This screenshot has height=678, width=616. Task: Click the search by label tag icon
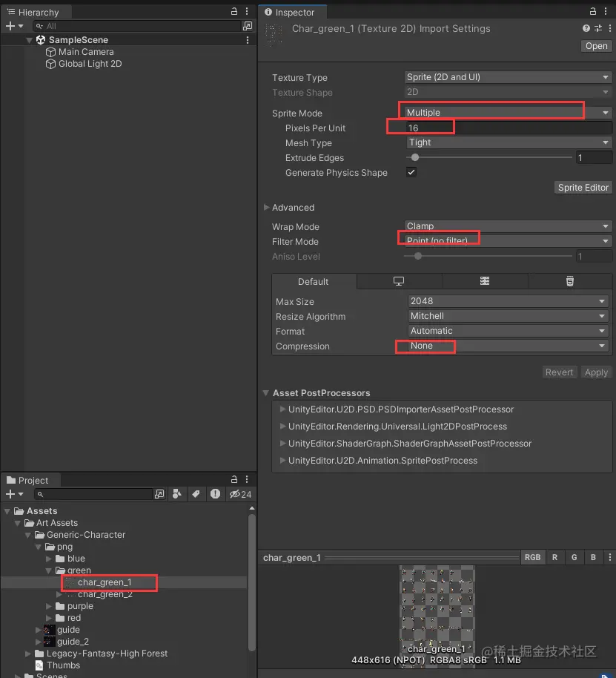(196, 494)
